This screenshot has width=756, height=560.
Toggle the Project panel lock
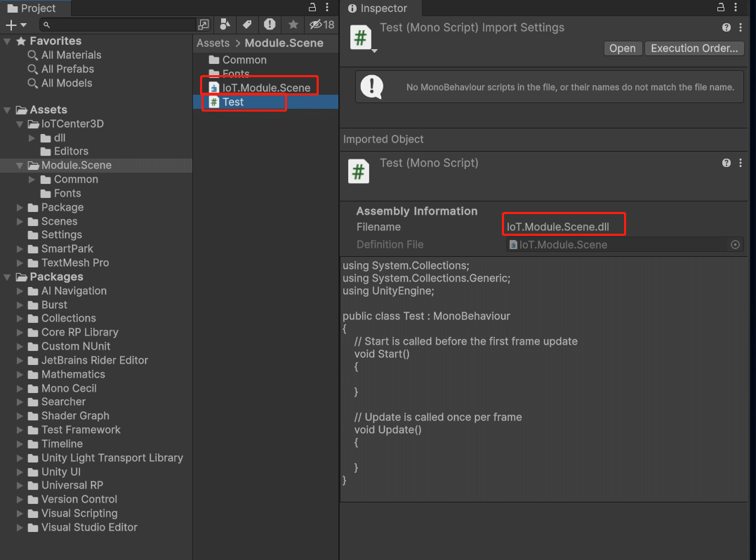pyautogui.click(x=312, y=8)
